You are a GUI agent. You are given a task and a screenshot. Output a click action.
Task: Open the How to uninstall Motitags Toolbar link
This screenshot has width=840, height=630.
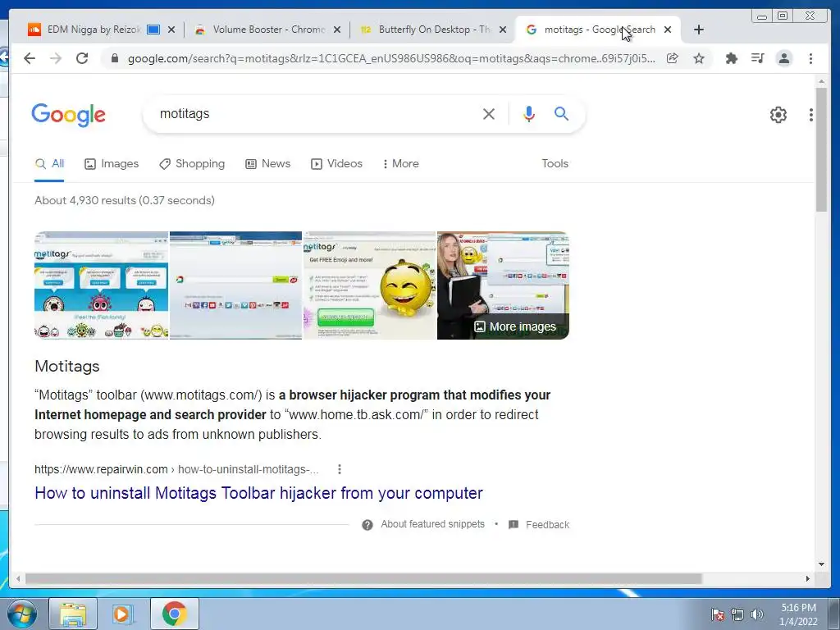258,493
